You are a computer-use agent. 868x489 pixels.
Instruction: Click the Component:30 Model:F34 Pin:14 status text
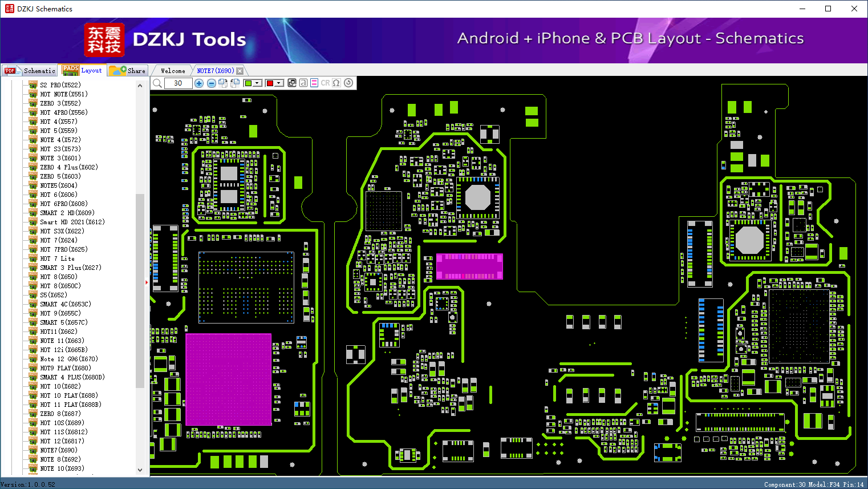tap(814, 484)
